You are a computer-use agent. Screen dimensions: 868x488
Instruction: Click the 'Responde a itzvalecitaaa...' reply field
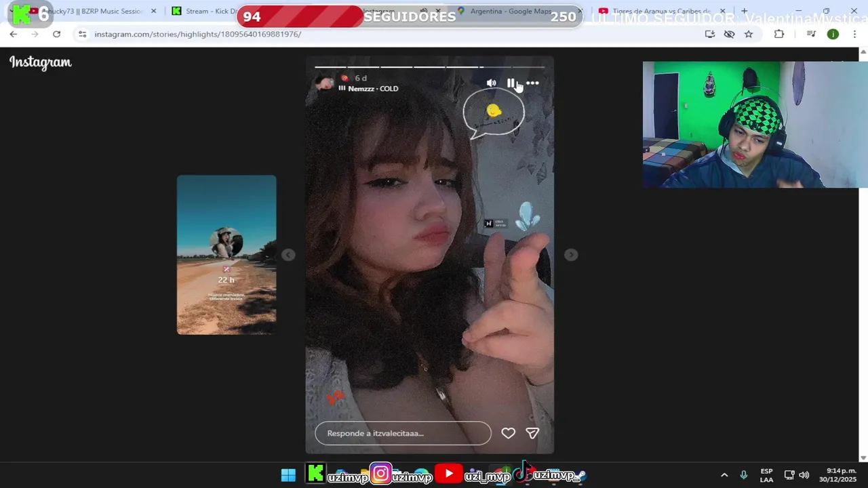[x=403, y=433]
